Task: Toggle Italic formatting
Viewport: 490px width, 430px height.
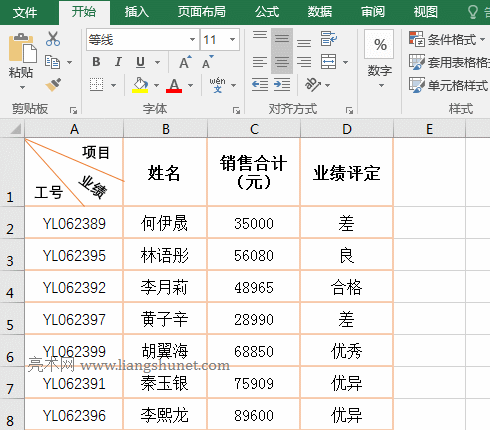Action: (x=118, y=62)
